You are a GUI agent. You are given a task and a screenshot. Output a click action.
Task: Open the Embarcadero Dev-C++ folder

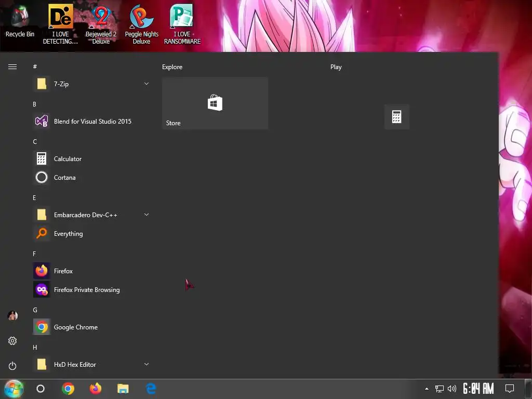[x=92, y=215]
